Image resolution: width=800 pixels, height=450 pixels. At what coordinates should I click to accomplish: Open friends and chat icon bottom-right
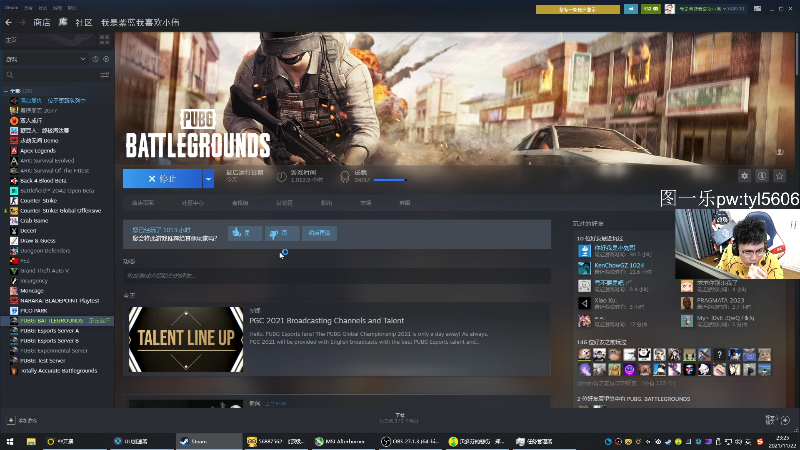pyautogui.click(x=778, y=420)
